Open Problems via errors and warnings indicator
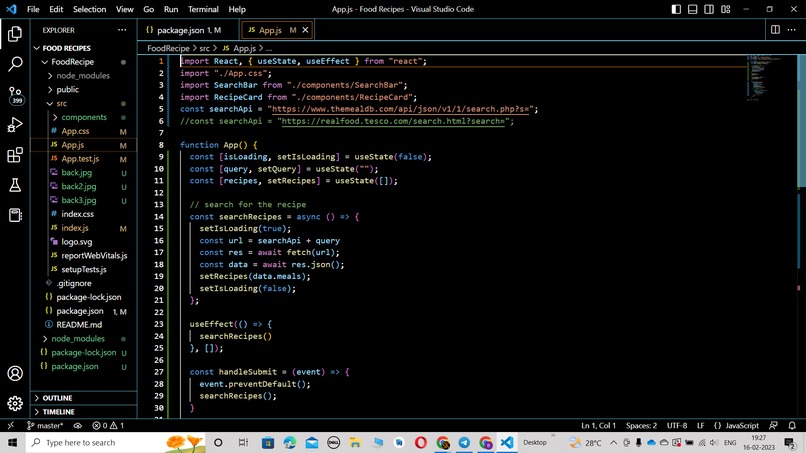Image resolution: width=806 pixels, height=453 pixels. tap(108, 426)
